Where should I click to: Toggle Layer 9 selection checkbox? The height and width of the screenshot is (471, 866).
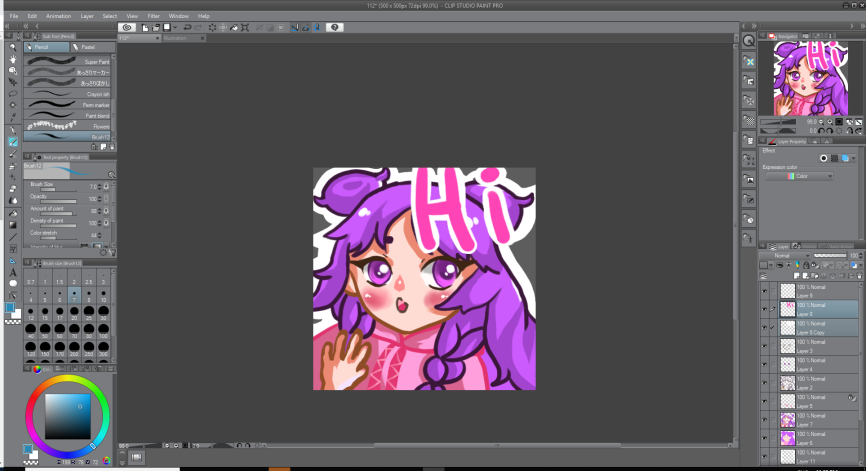click(x=773, y=291)
